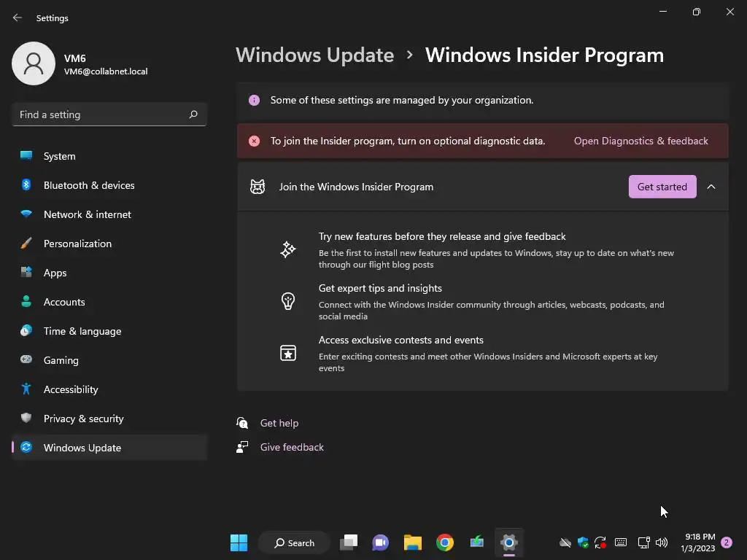Open File Explorer from the taskbar
Screen dimensions: 747x560
coord(413,542)
